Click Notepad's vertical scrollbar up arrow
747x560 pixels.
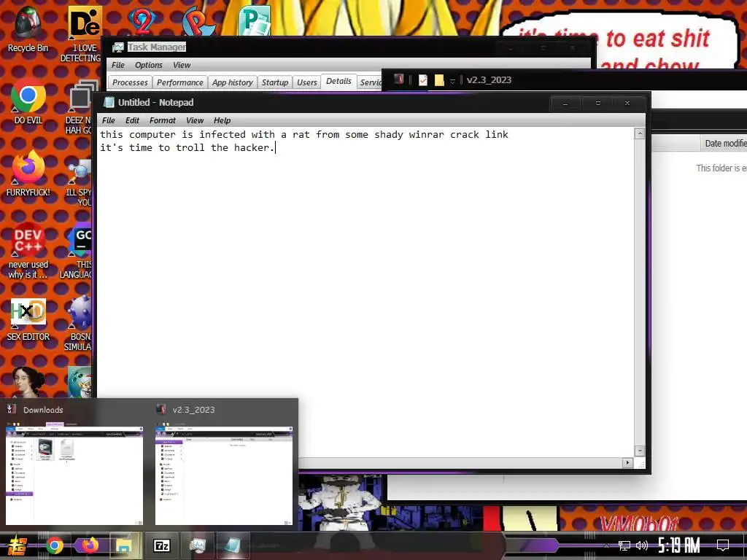point(640,134)
